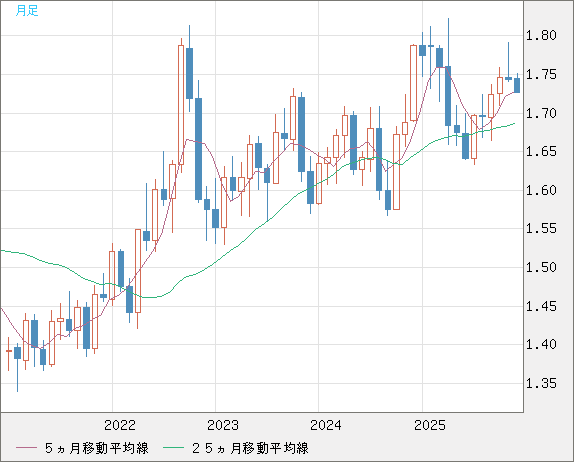Image resolution: width=574 pixels, height=462 pixels.
Task: Click the 1.45 price axis label
Action: pos(541,306)
